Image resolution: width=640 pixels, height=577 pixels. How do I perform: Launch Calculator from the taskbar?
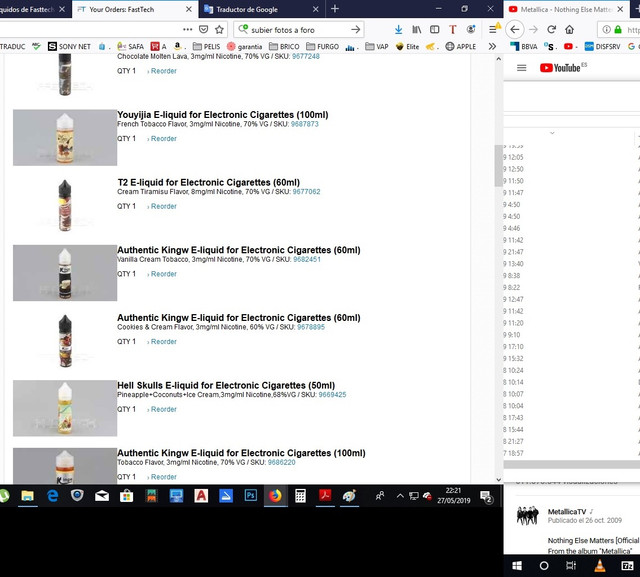tap(299, 496)
